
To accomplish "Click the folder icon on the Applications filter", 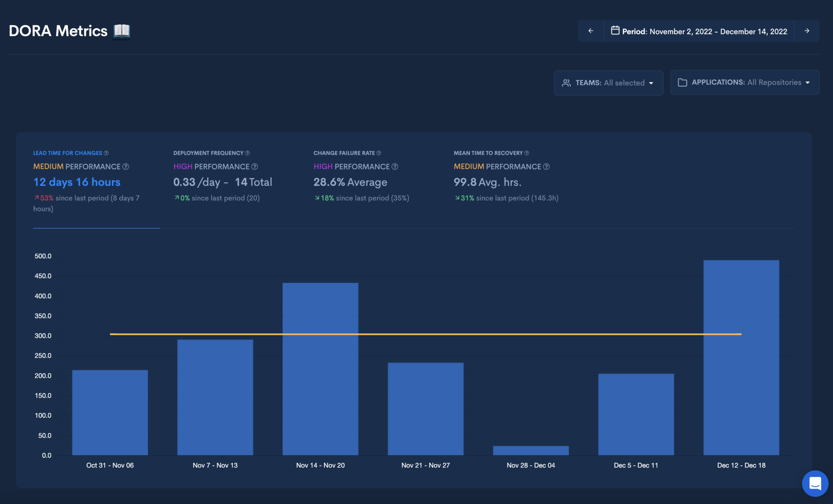I will point(683,82).
